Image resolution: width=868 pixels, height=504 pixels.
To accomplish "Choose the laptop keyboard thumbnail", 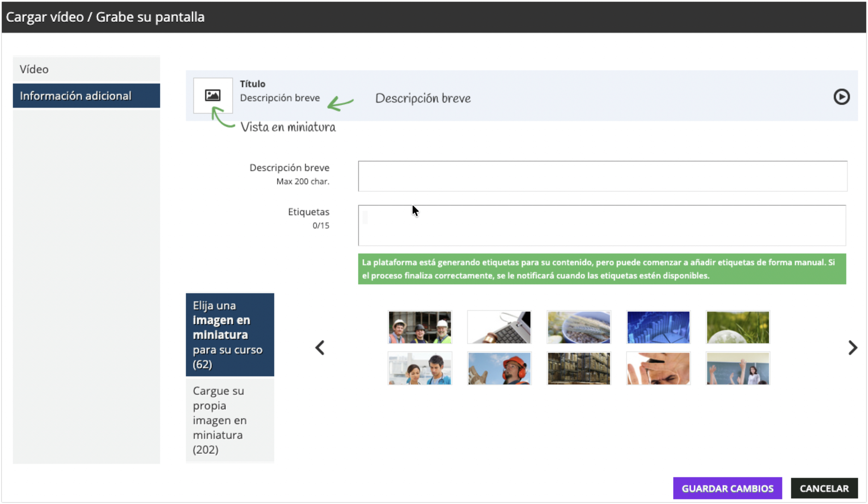I will [499, 327].
